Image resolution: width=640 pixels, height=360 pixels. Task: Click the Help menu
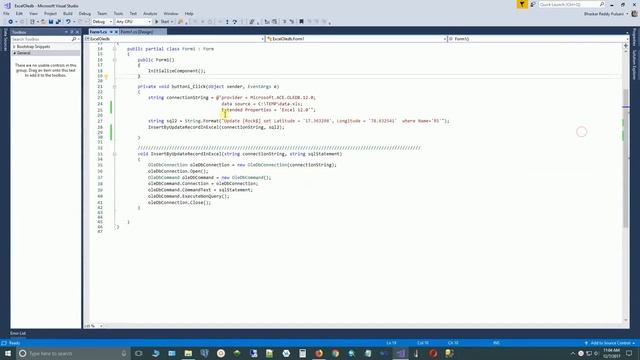(189, 13)
